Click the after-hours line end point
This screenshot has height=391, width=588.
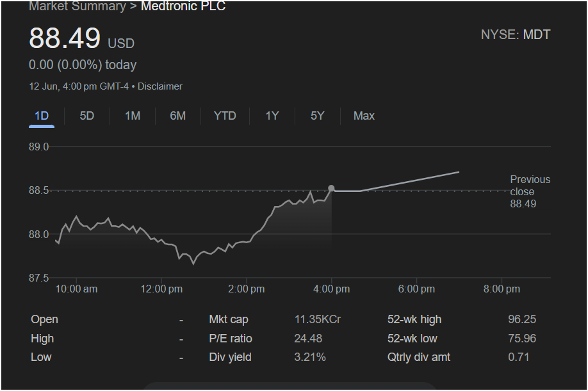tap(459, 172)
